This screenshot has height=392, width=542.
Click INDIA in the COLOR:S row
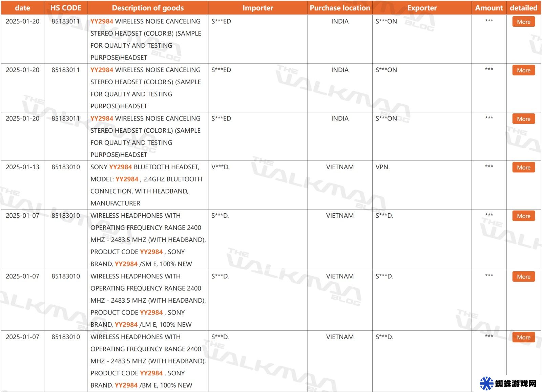pos(340,70)
